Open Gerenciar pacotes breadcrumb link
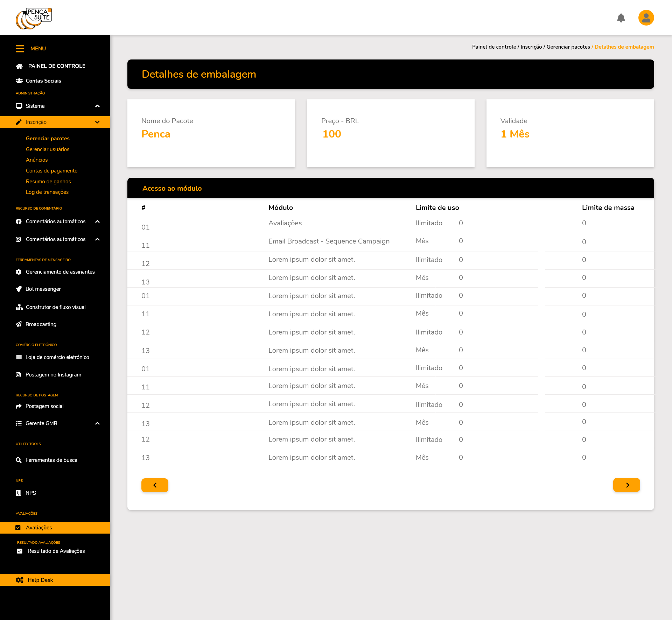This screenshot has width=672, height=620. click(568, 47)
